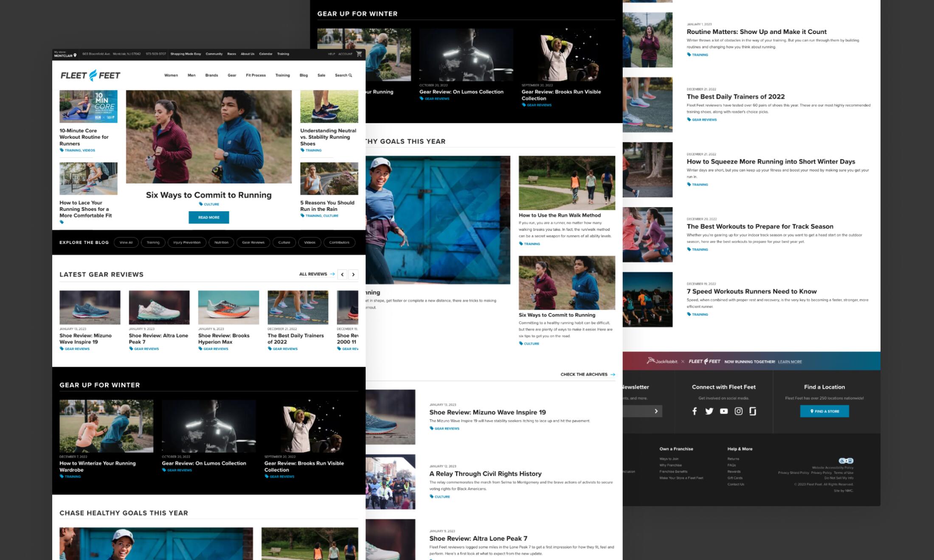This screenshot has width=934, height=560.
Task: Open Fleet Feet's Instagram icon in footer
Action: pos(739,411)
